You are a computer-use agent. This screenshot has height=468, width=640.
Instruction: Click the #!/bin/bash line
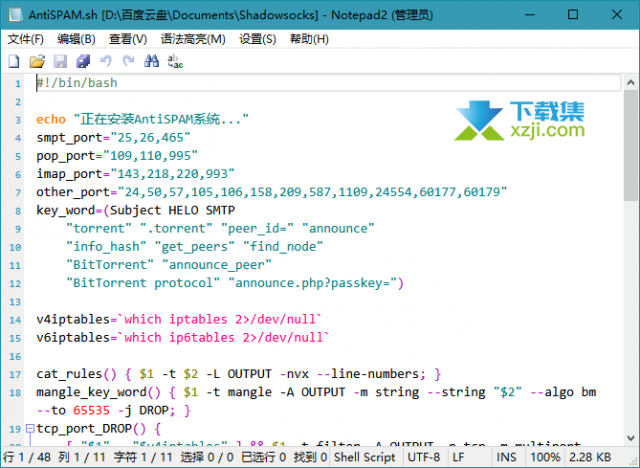tap(77, 83)
